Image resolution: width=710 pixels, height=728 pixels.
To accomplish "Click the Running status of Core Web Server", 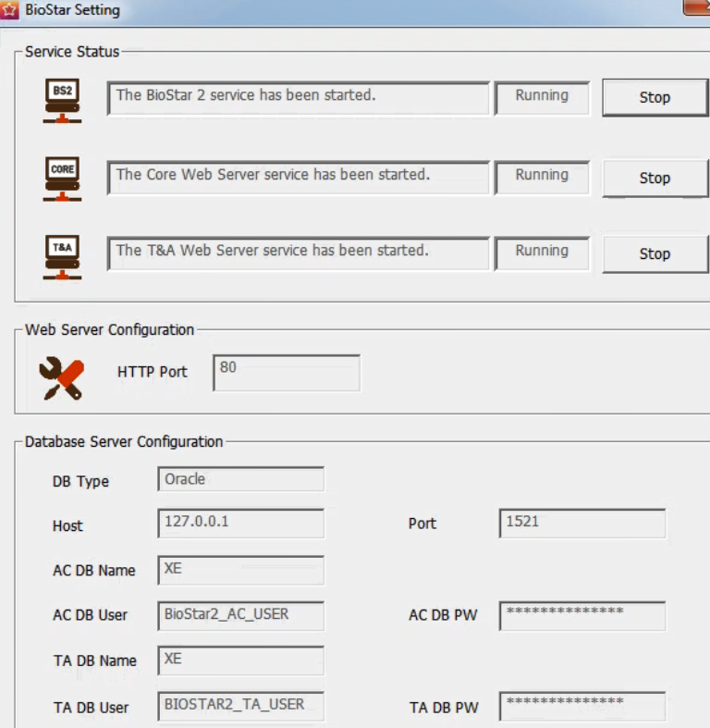I will coord(542,178).
